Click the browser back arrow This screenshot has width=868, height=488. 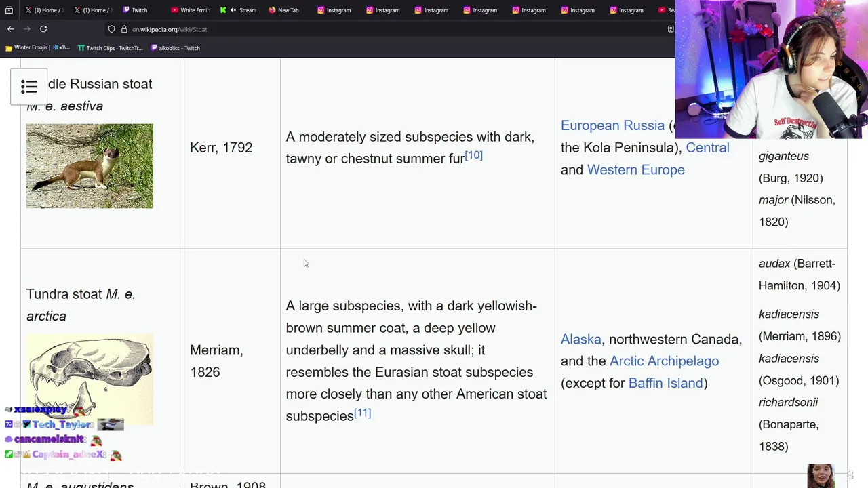click(11, 29)
